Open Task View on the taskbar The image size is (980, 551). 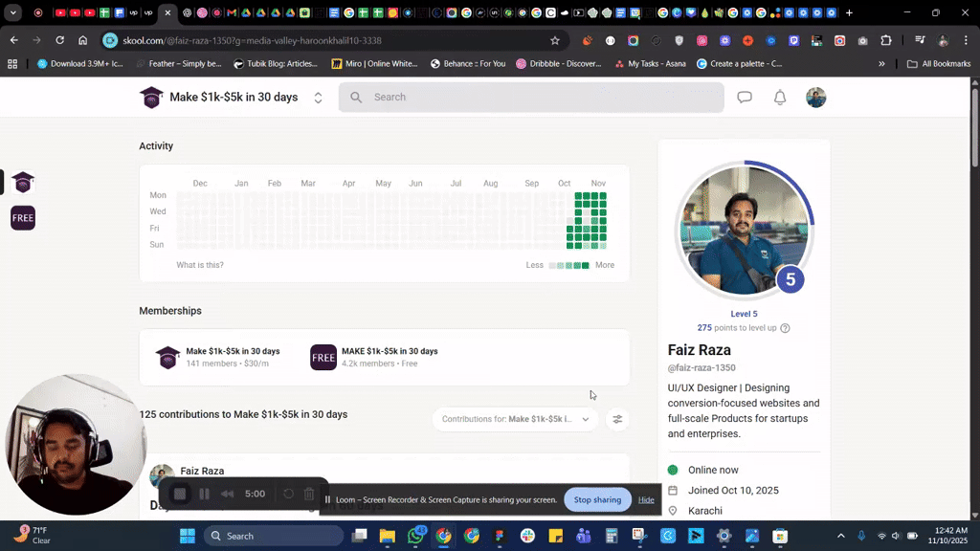click(x=360, y=536)
